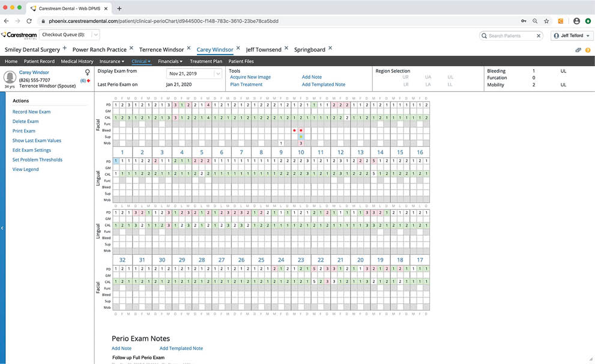Image resolution: width=595 pixels, height=364 pixels.
Task: Select the UR region in Region Selection
Action: [406, 77]
